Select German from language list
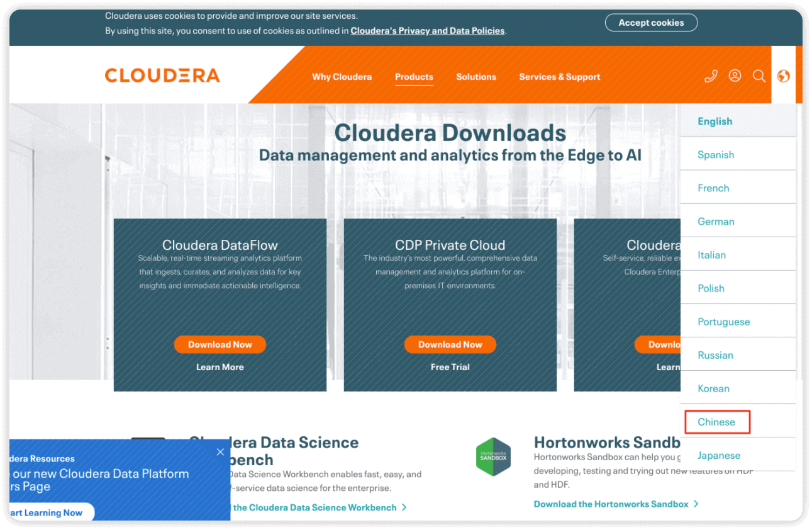Image resolution: width=812 pixels, height=530 pixels. pos(738,221)
